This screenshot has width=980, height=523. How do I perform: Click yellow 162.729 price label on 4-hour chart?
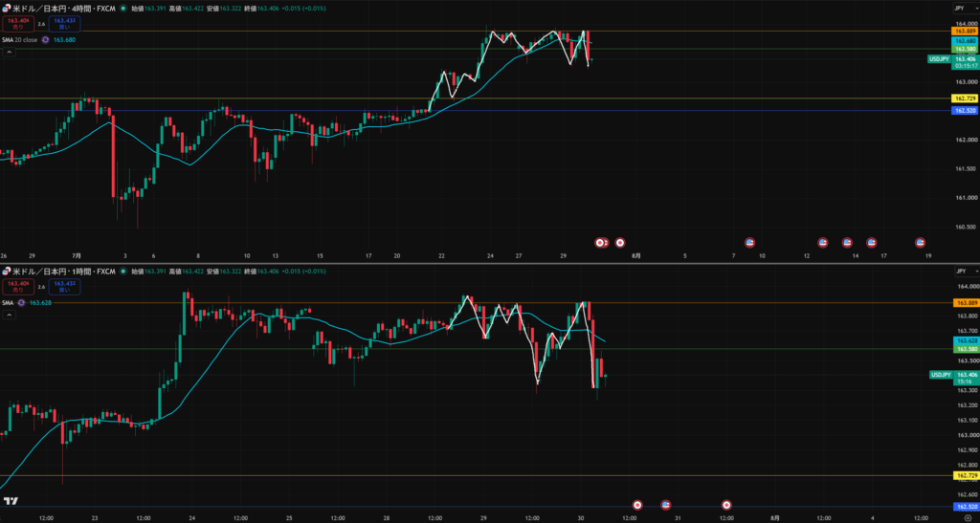point(963,98)
